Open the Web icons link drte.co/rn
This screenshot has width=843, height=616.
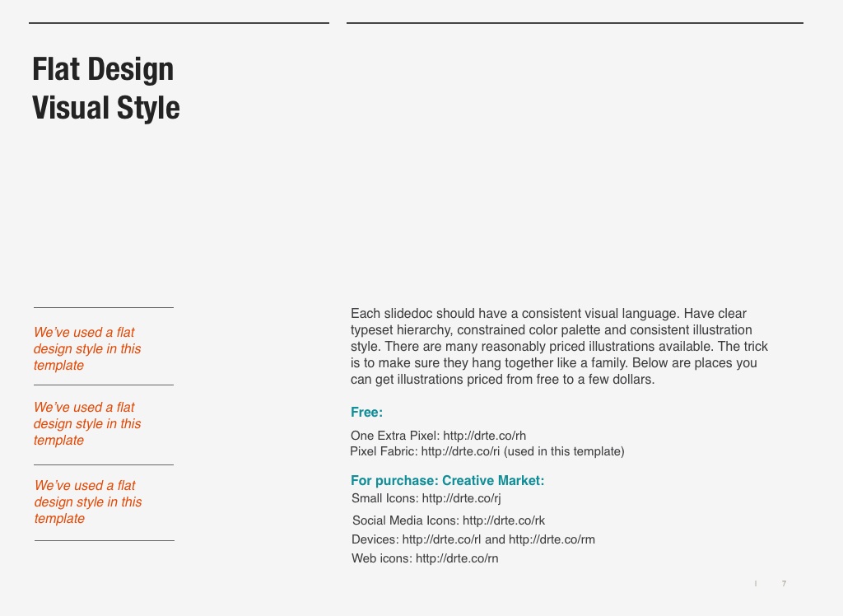[457, 558]
